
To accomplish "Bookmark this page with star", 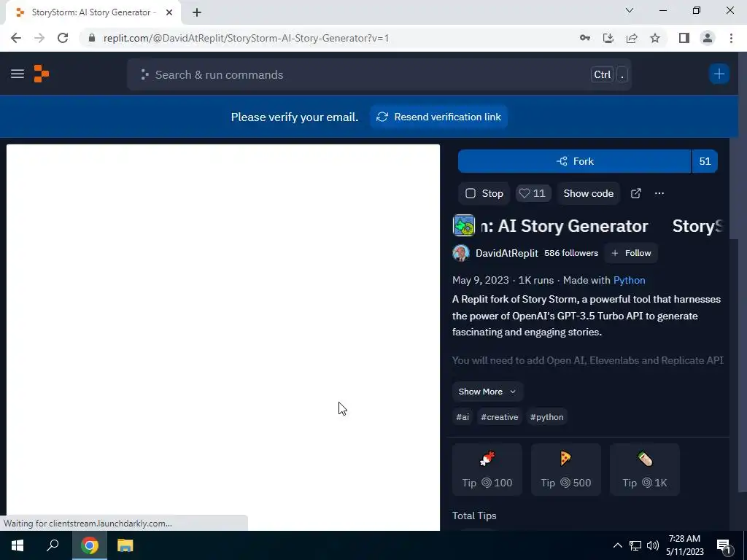I will (x=655, y=38).
